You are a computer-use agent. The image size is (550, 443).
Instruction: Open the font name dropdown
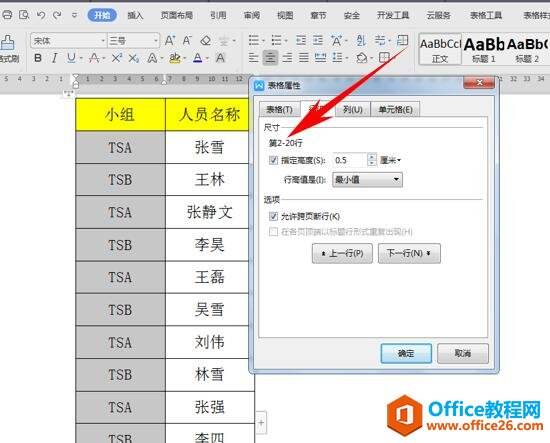coord(103,41)
